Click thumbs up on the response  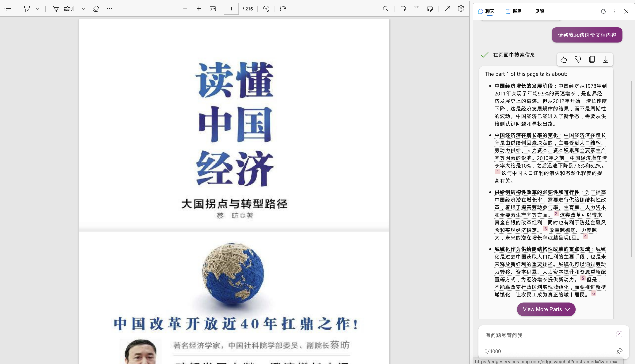click(564, 59)
